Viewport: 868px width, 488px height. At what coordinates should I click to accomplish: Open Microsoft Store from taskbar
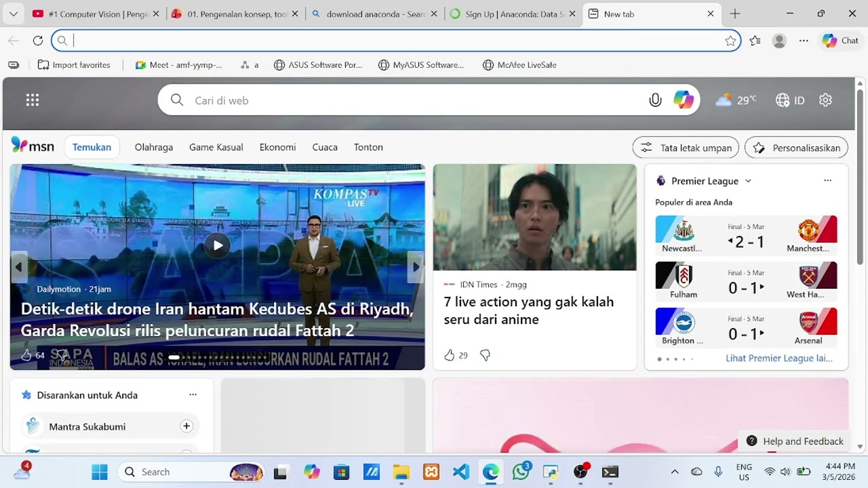tap(342, 472)
